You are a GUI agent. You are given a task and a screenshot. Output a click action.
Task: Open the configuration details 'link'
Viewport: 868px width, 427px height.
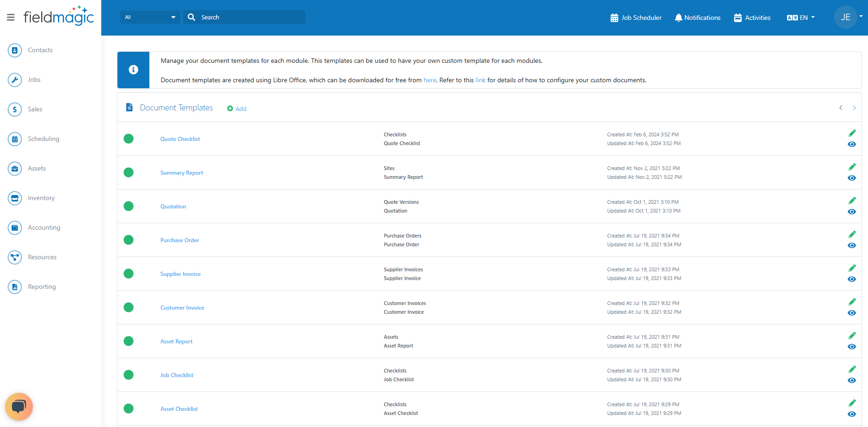(x=480, y=80)
